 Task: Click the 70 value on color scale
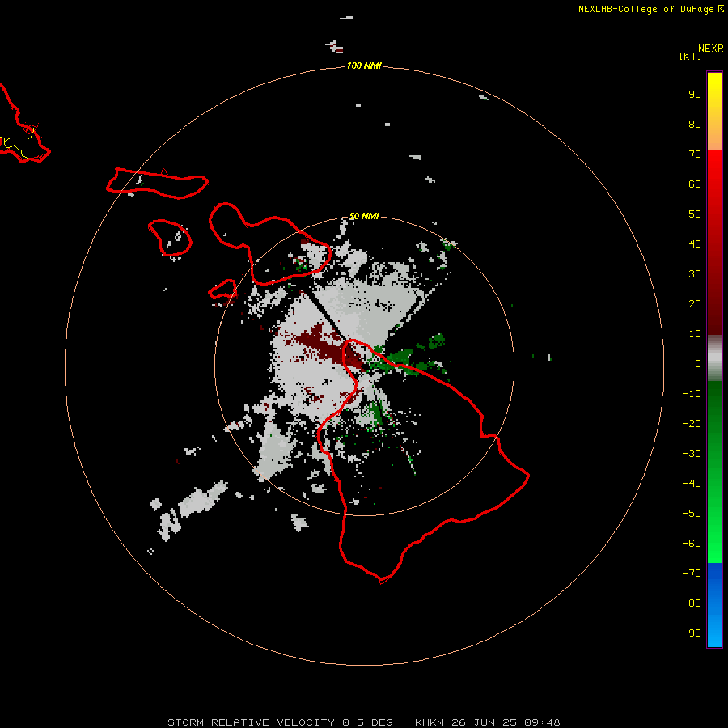[x=695, y=154]
